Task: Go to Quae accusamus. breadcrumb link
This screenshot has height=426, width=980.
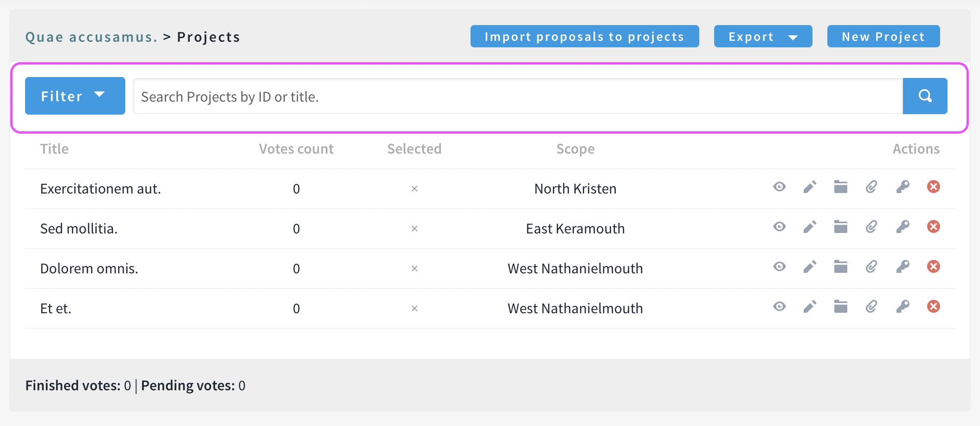Action: pyautogui.click(x=91, y=37)
